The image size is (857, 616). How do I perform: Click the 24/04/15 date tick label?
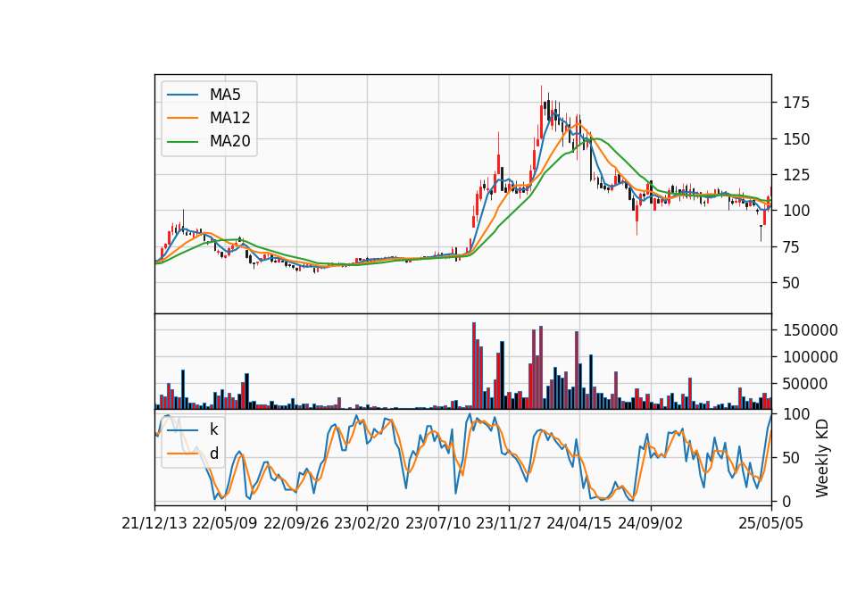click(579, 524)
